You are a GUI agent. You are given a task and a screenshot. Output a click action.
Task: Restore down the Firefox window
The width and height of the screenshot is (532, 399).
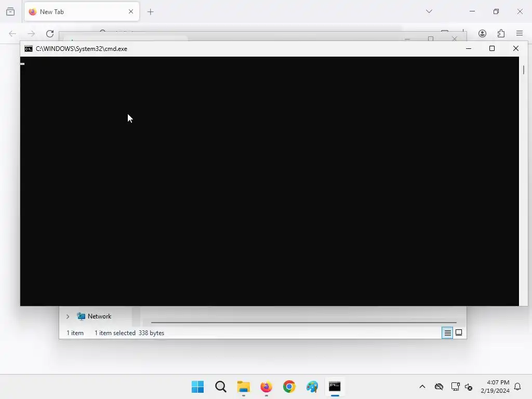pyautogui.click(x=496, y=11)
